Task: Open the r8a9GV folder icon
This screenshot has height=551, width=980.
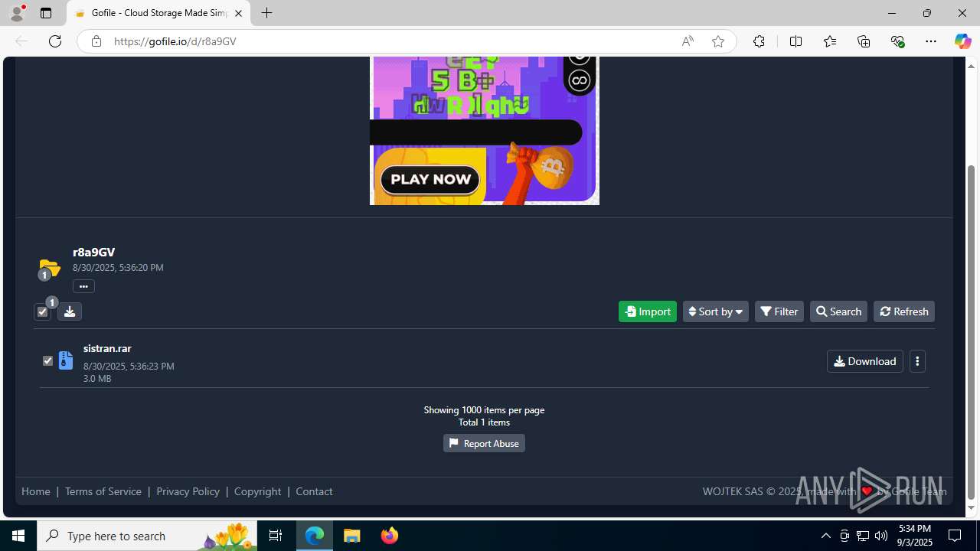Action: [49, 269]
